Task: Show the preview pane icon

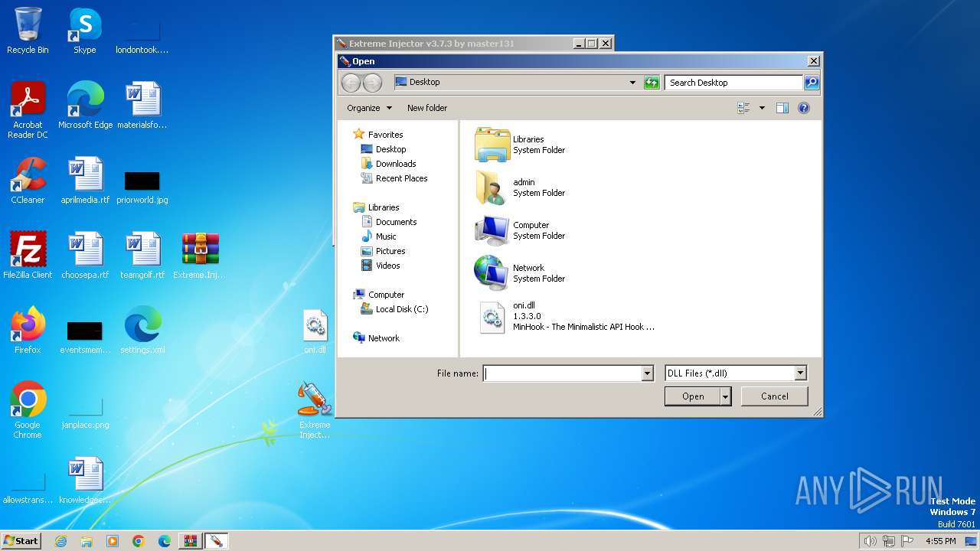Action: pos(782,108)
